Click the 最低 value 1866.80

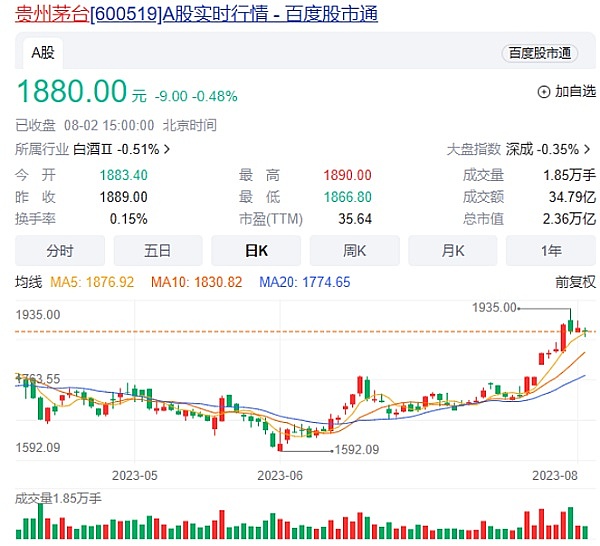(347, 197)
